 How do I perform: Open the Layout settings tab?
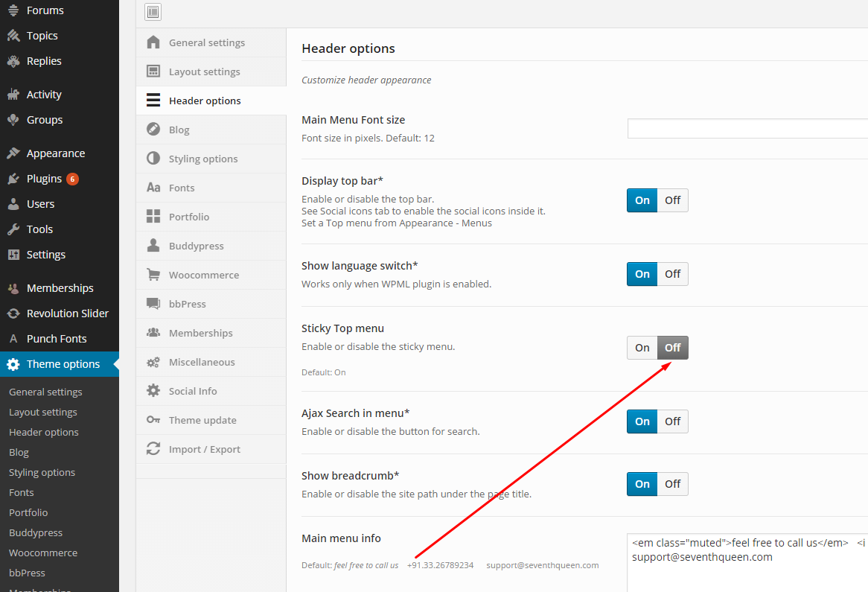pos(204,71)
